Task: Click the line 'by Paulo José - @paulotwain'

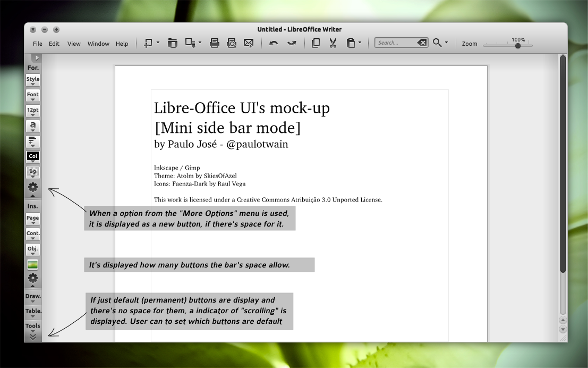Action: (221, 144)
